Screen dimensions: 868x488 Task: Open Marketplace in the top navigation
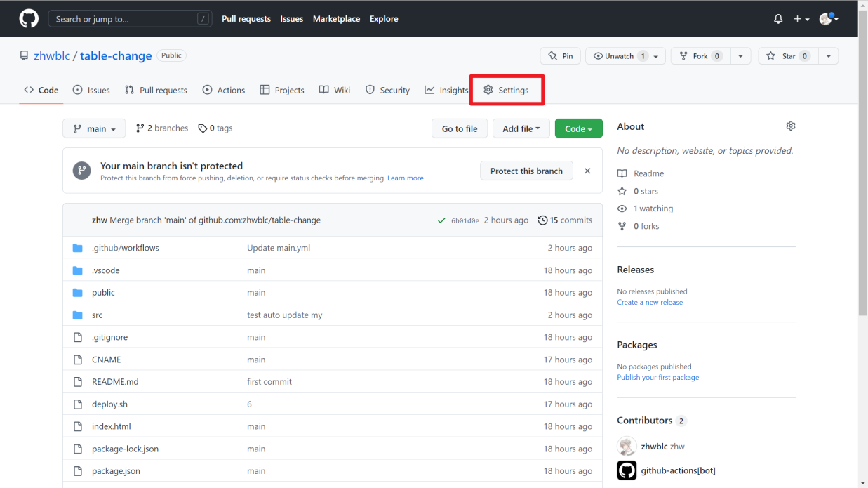coord(337,19)
